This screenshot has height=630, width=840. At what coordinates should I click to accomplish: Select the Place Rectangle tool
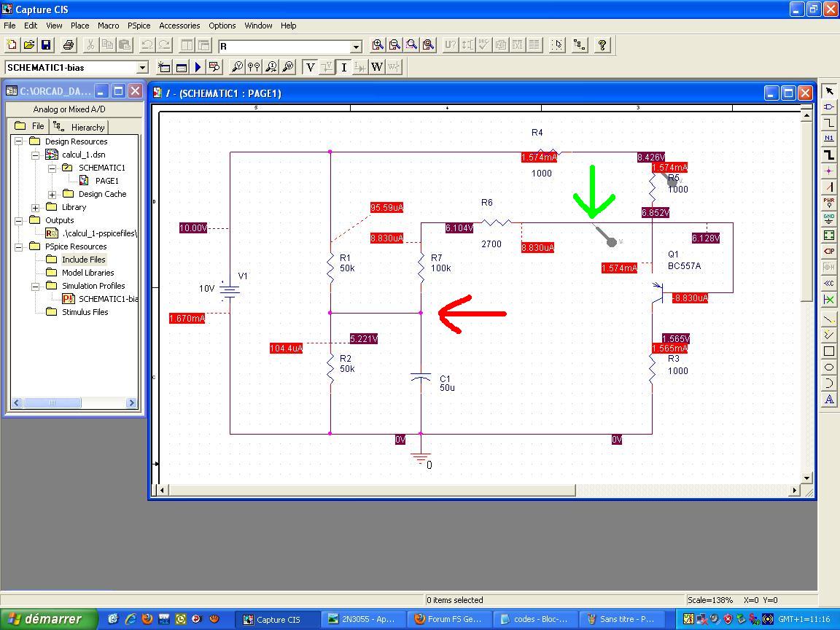[829, 351]
